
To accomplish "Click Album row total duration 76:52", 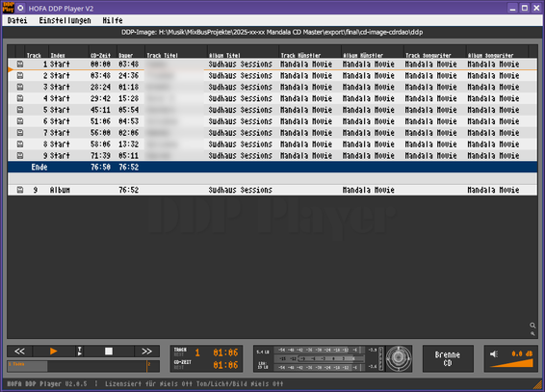I will tap(128, 190).
